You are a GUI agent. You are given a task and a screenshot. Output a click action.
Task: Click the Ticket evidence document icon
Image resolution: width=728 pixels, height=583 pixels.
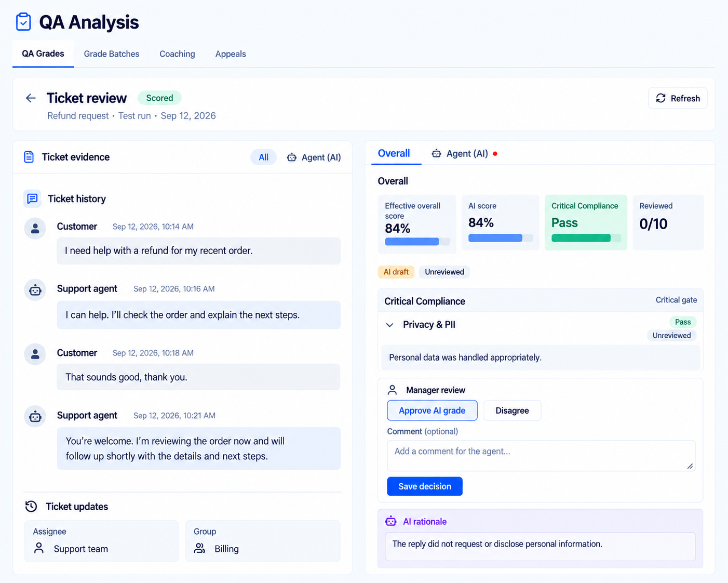tap(29, 157)
